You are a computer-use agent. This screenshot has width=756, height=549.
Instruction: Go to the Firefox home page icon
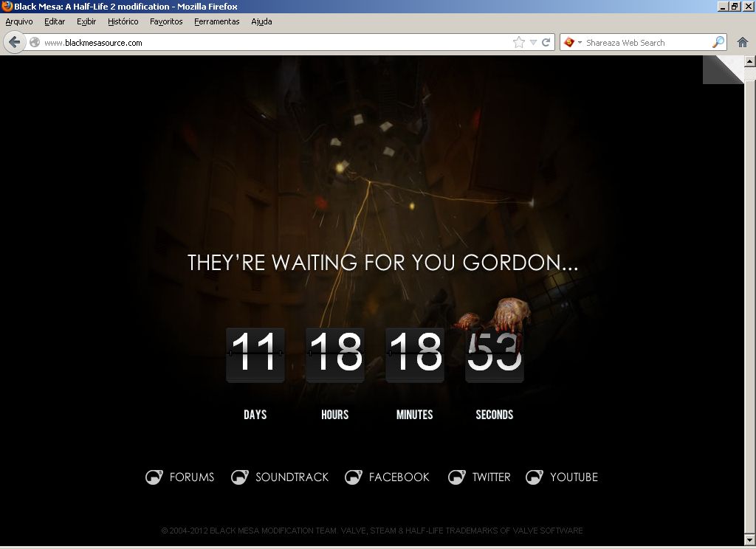(743, 42)
